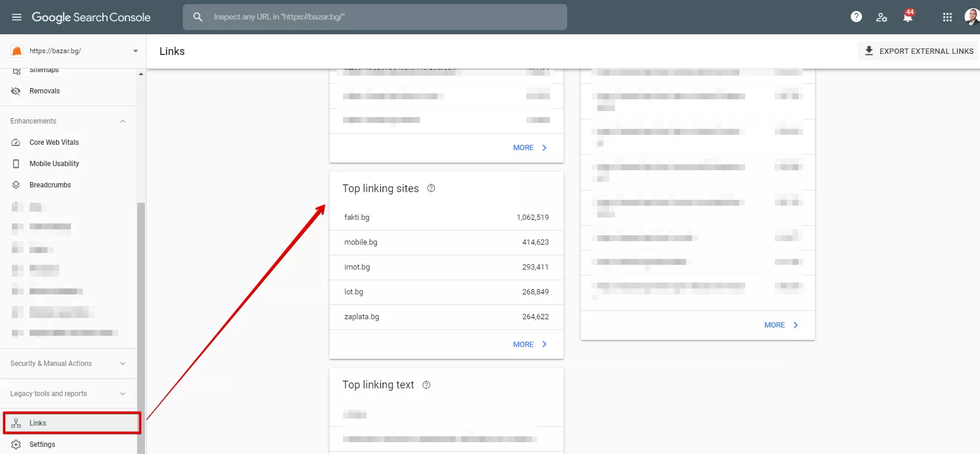Collapse the Enhancements section
The width and height of the screenshot is (980, 454).
click(x=122, y=121)
